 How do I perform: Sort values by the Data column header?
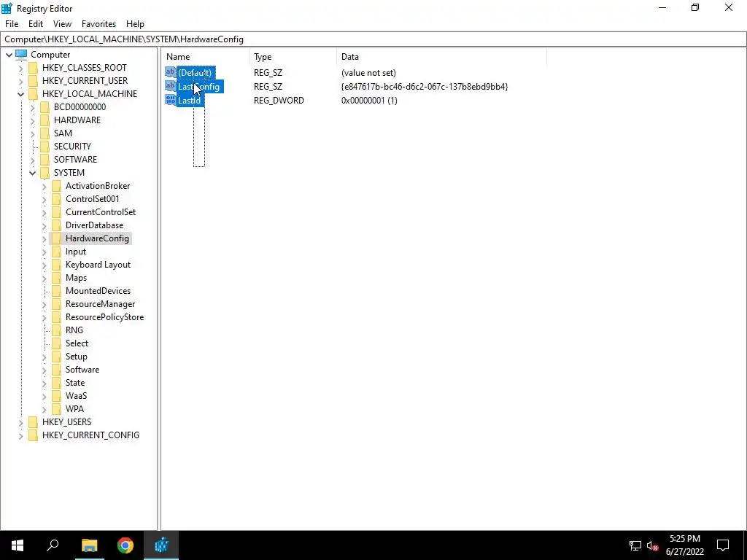click(441, 57)
